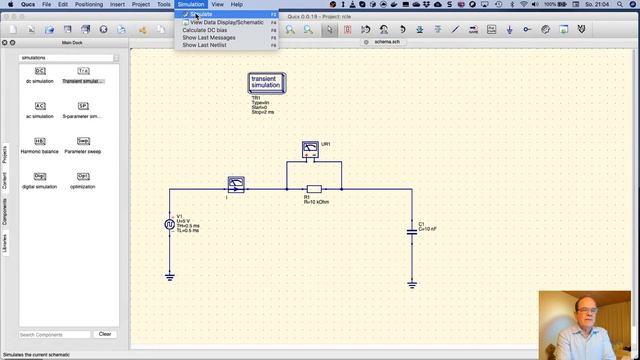
Task: Click the mirror about X axis icon
Action: click(x=366, y=29)
